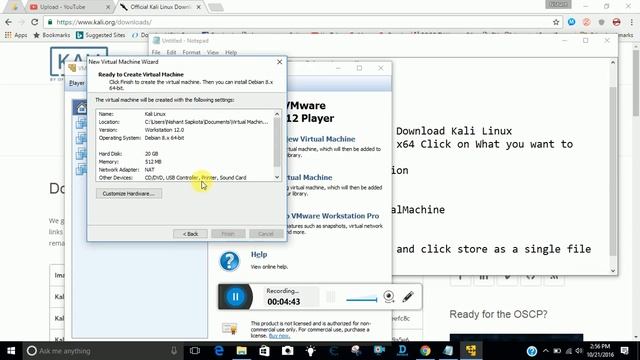Open the Player menu in VMware
640x360 pixels.
pos(77,83)
